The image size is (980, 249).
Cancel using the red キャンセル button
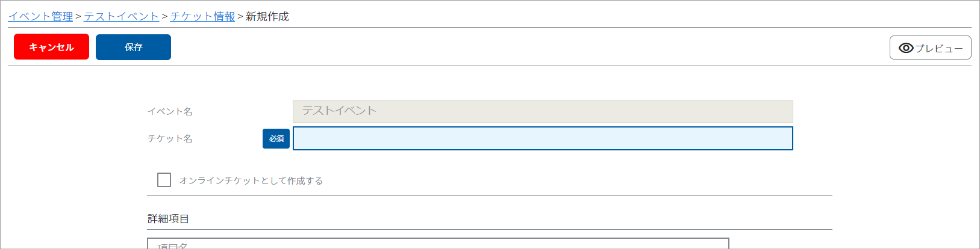tap(51, 47)
